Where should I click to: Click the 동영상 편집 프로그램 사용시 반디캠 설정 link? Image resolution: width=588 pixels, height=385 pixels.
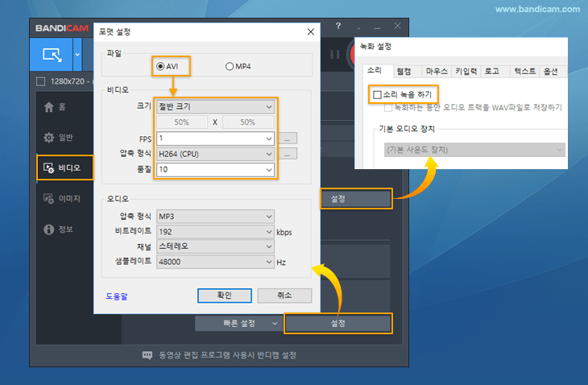pos(228,355)
